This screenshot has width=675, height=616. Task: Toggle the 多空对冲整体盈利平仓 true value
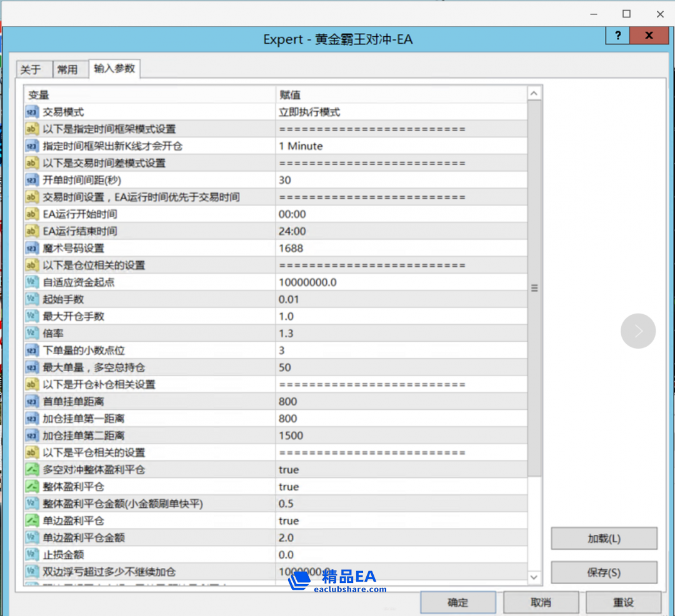289,470
